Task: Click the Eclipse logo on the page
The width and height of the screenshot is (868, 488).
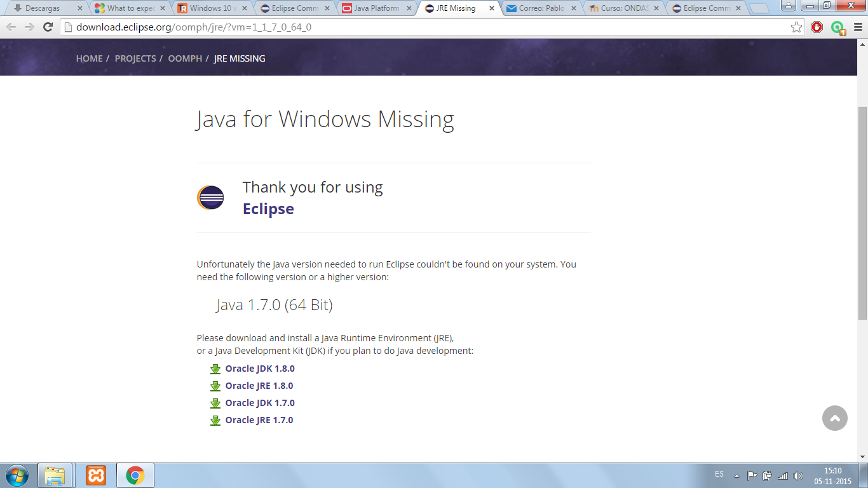Action: click(x=210, y=198)
